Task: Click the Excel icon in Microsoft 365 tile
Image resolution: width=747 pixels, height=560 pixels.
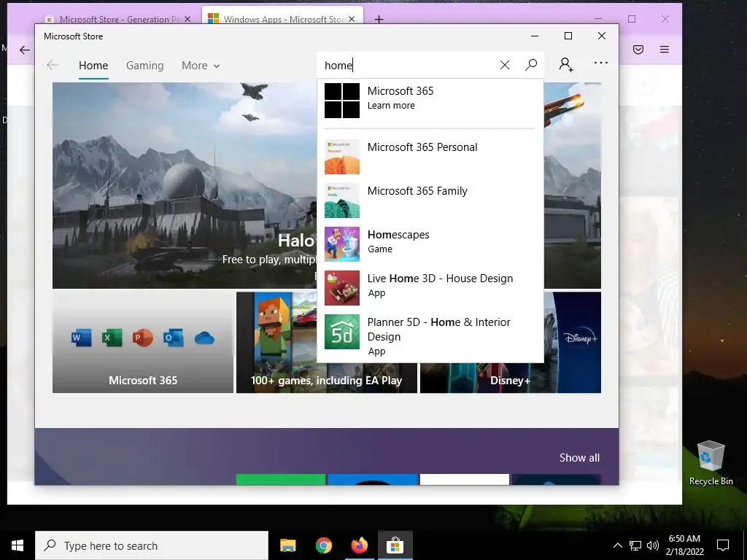Action: pos(112,338)
